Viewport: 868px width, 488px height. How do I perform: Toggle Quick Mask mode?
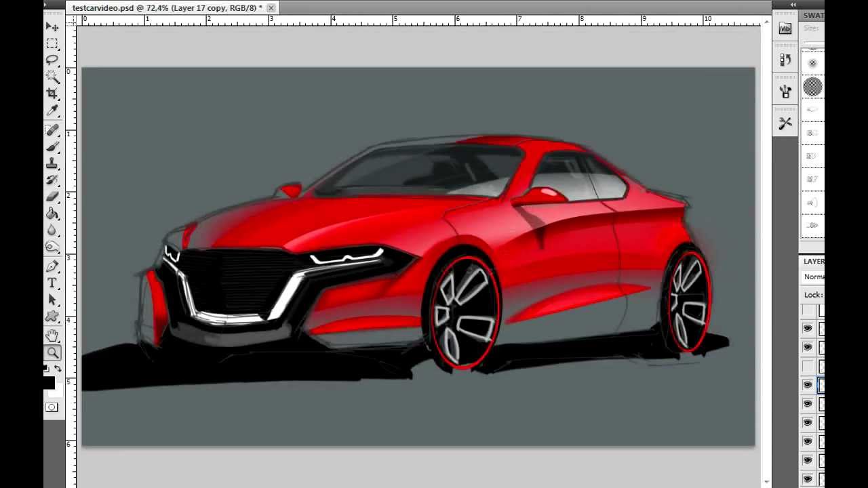(x=52, y=407)
